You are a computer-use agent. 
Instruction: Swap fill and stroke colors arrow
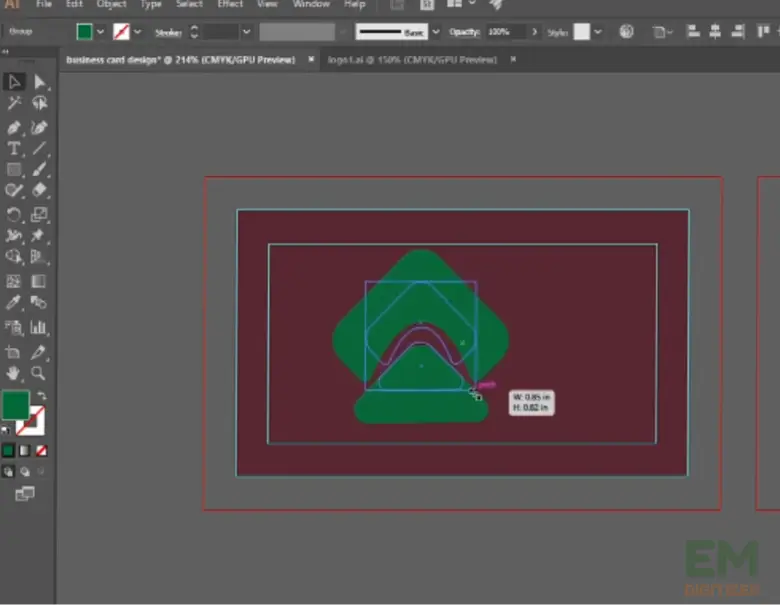pyautogui.click(x=42, y=396)
